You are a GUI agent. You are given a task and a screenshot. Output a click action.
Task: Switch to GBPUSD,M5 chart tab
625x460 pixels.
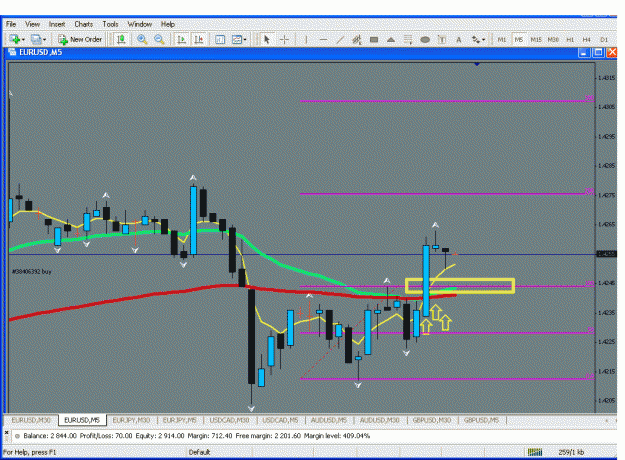[482, 420]
